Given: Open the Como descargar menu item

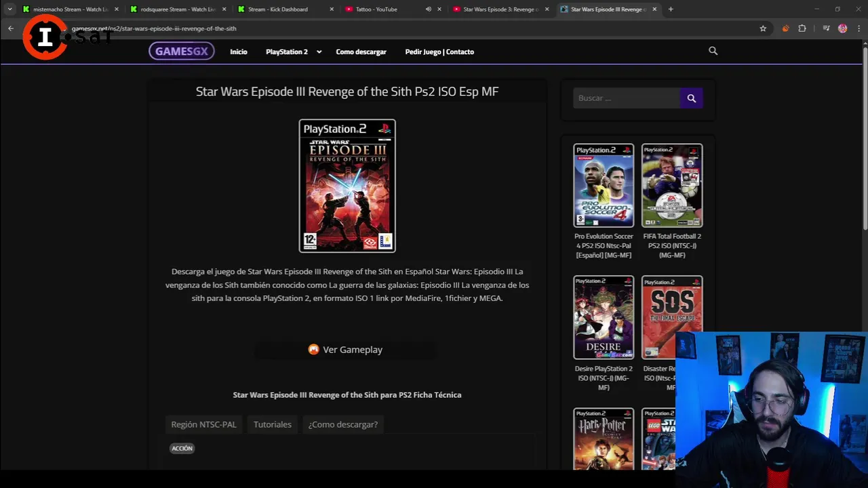Looking at the screenshot, I should coord(361,52).
